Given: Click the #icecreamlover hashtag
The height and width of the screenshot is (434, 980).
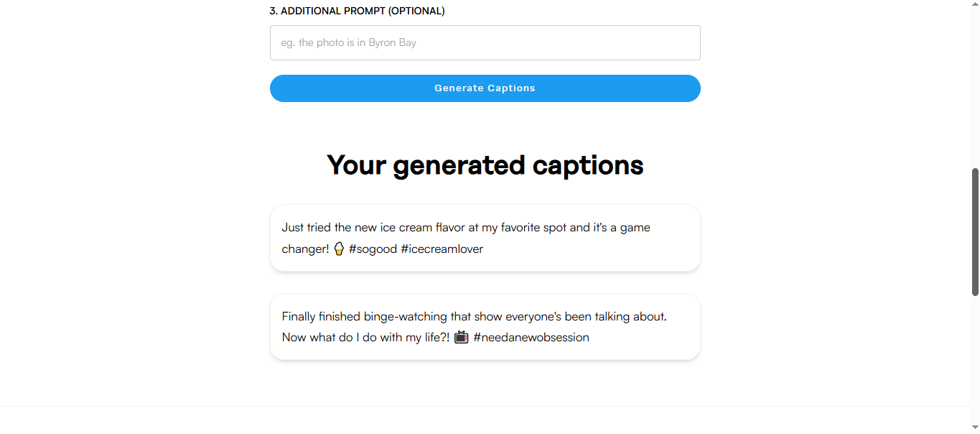Looking at the screenshot, I should pos(441,249).
